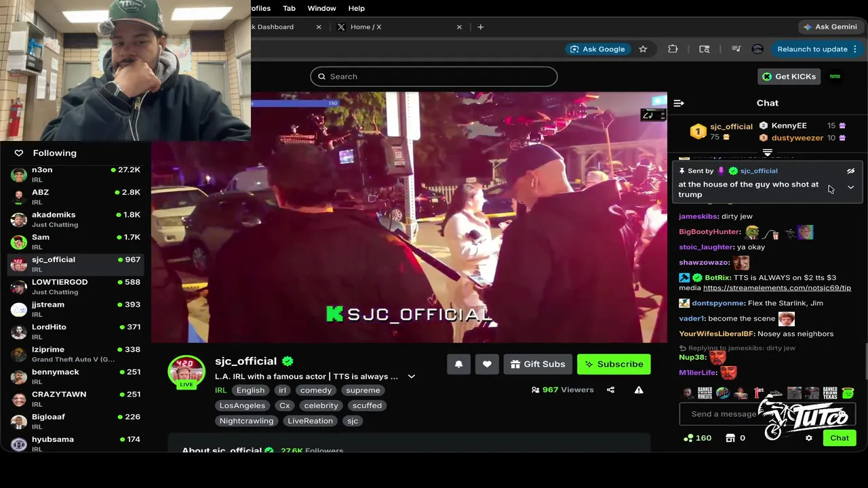Open Ask Google lens button
This screenshot has height=488, width=868.
click(597, 49)
